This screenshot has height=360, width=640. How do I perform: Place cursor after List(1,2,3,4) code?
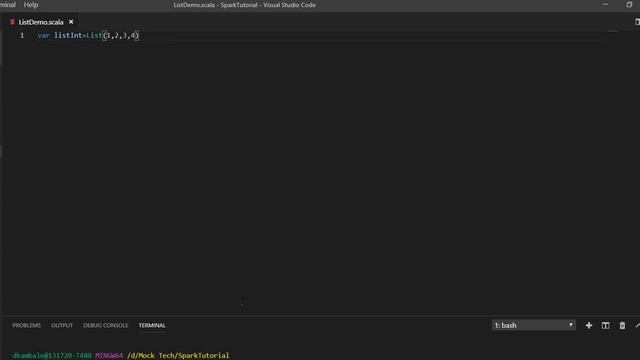point(140,36)
